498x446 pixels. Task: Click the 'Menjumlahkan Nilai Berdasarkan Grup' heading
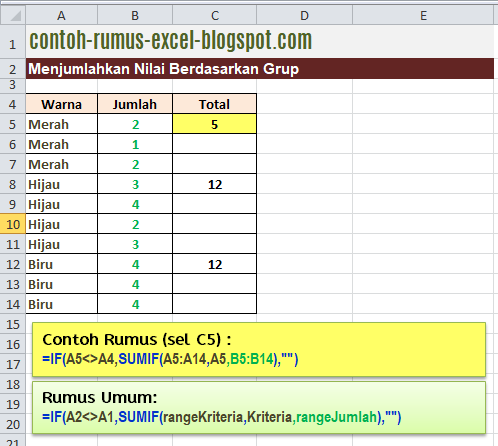(x=260, y=69)
